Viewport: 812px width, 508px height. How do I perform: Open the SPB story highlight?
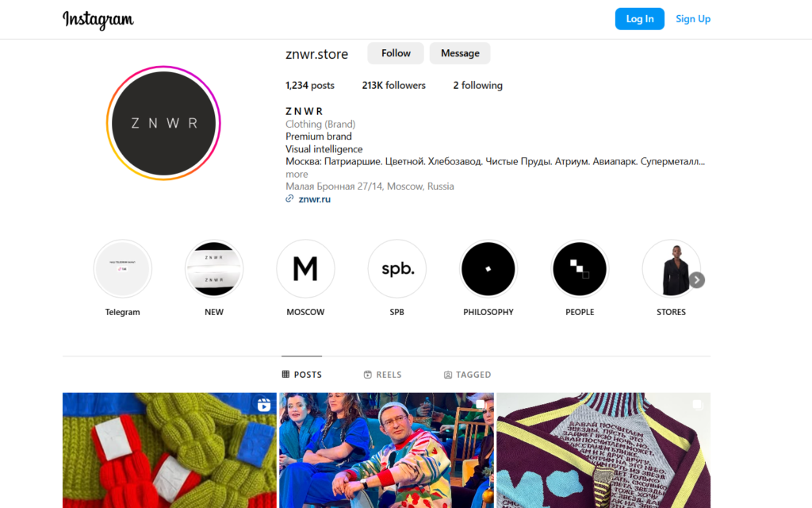pyautogui.click(x=397, y=268)
